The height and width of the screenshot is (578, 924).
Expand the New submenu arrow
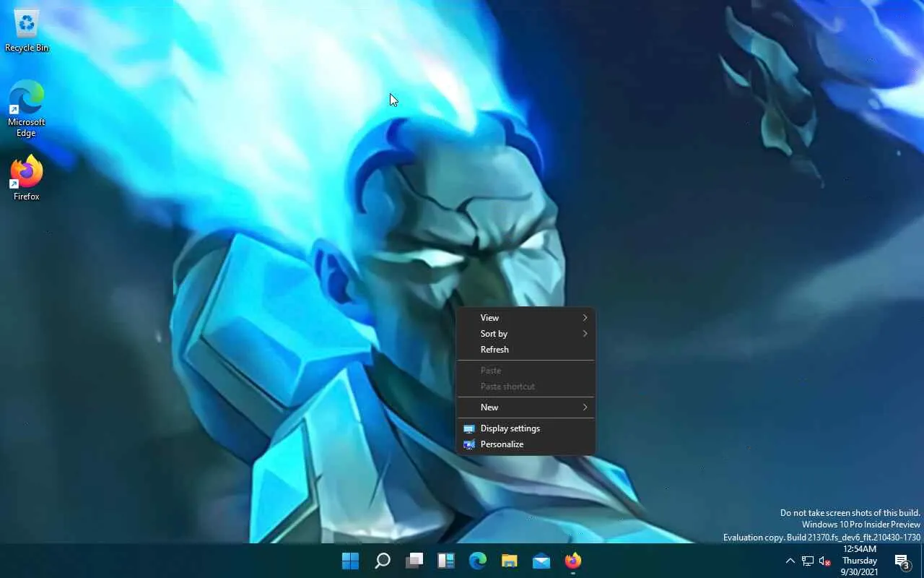click(585, 407)
